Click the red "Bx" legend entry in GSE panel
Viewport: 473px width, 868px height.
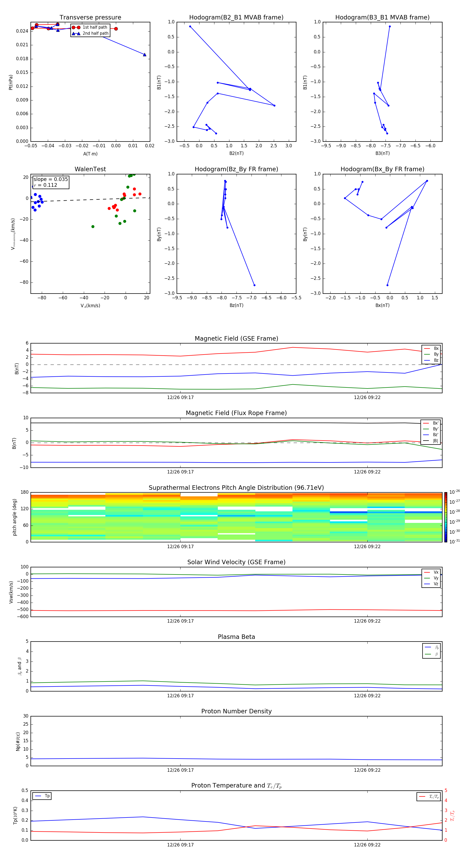click(431, 349)
